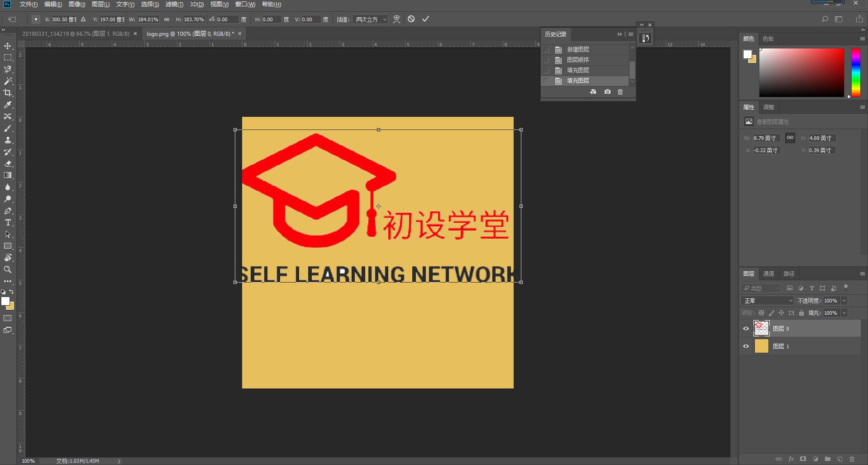Select the Eyedropper tool
Image resolution: width=868 pixels, height=465 pixels.
point(8,105)
